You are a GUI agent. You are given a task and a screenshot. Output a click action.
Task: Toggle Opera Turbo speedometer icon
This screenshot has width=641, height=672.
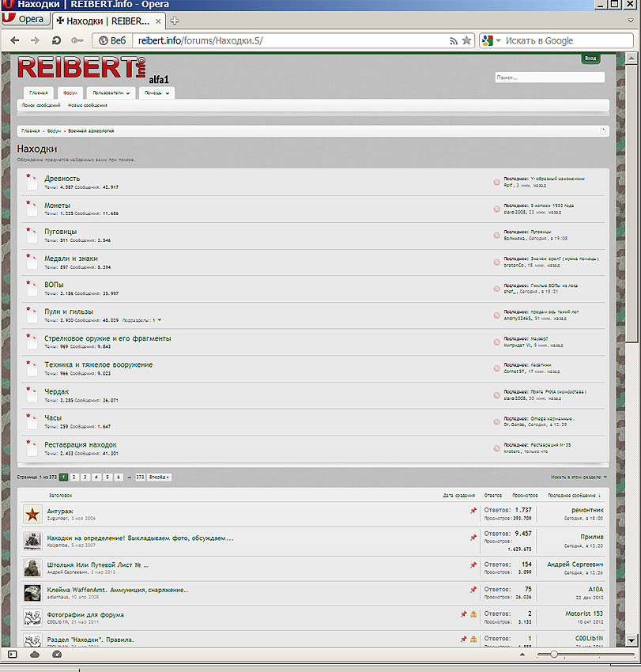[x=57, y=655]
